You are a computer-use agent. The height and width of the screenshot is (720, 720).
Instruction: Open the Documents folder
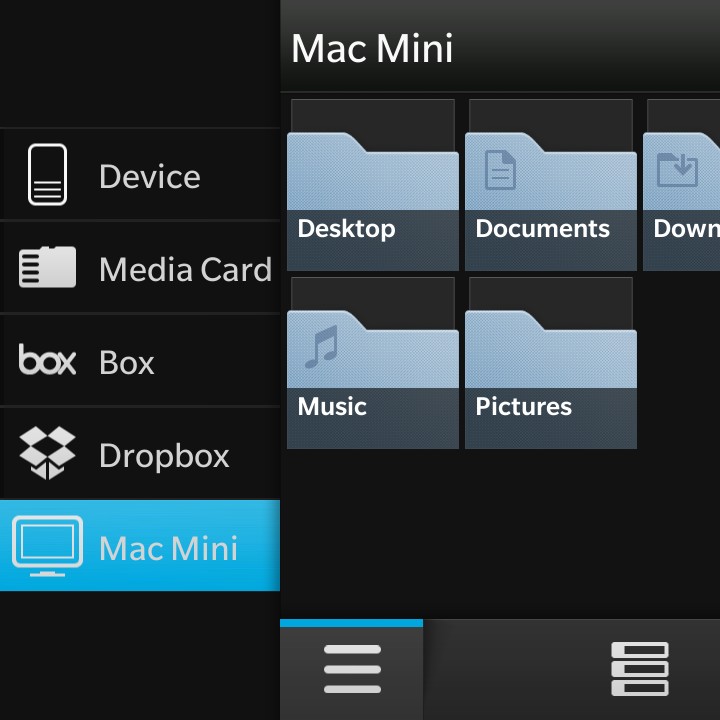pos(551,201)
